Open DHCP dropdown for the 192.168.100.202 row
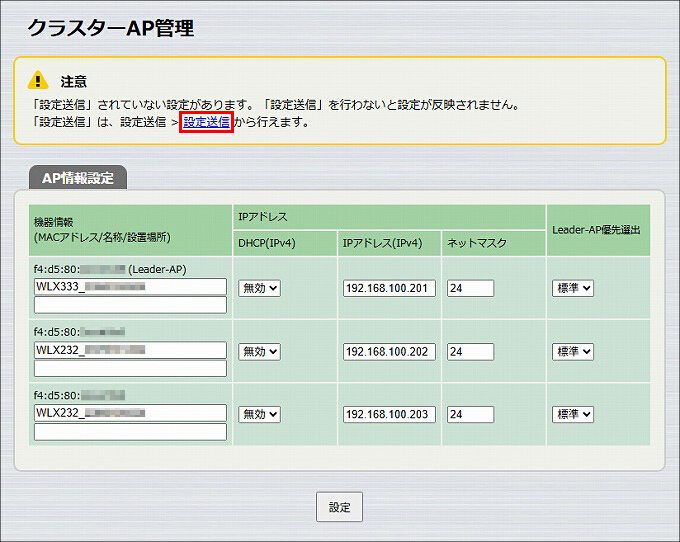 [x=259, y=351]
